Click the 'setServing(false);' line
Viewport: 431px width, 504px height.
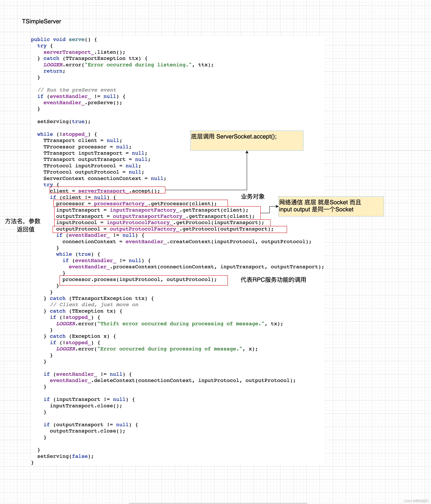click(65, 456)
